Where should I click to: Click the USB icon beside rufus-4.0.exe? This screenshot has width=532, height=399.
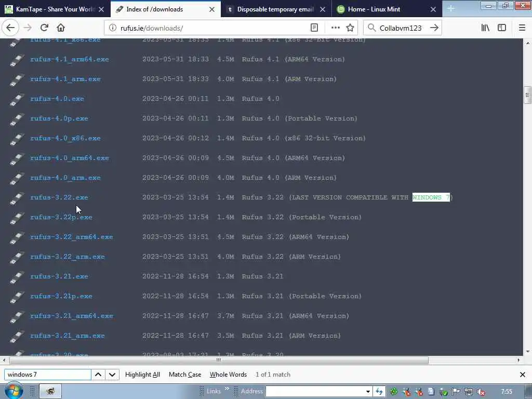tap(16, 99)
